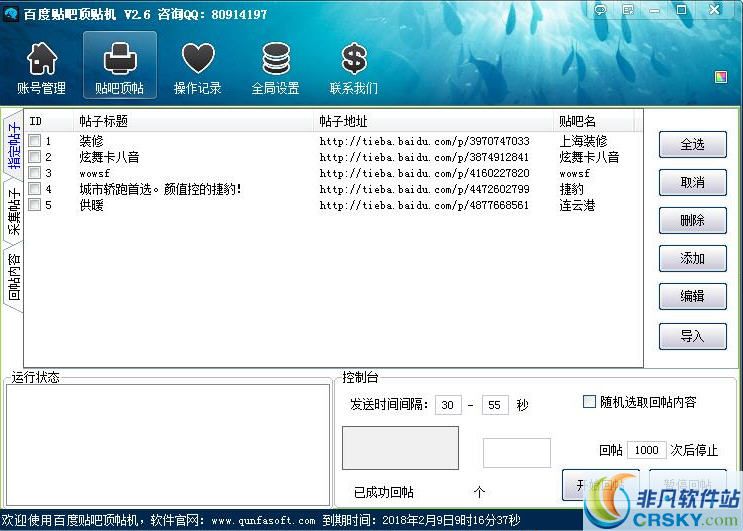This screenshot has height=531, width=743.
Task: Click the 取消 button
Action: click(x=692, y=182)
